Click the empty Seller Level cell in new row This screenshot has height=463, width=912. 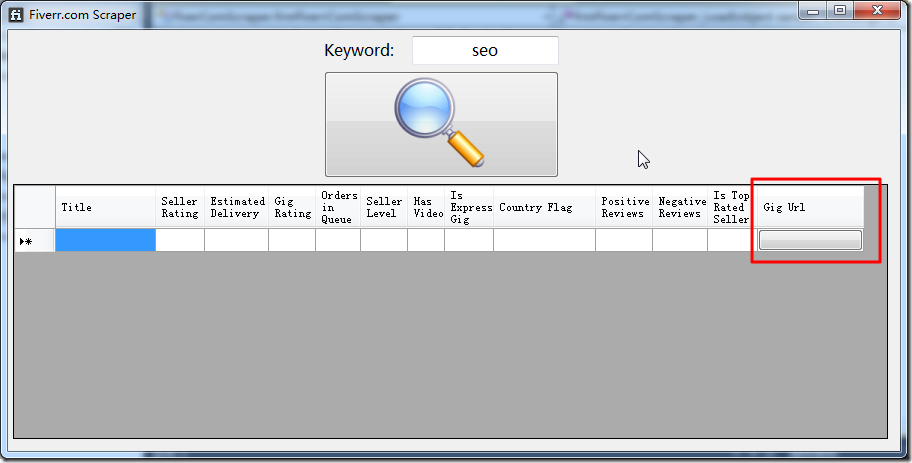(384, 240)
